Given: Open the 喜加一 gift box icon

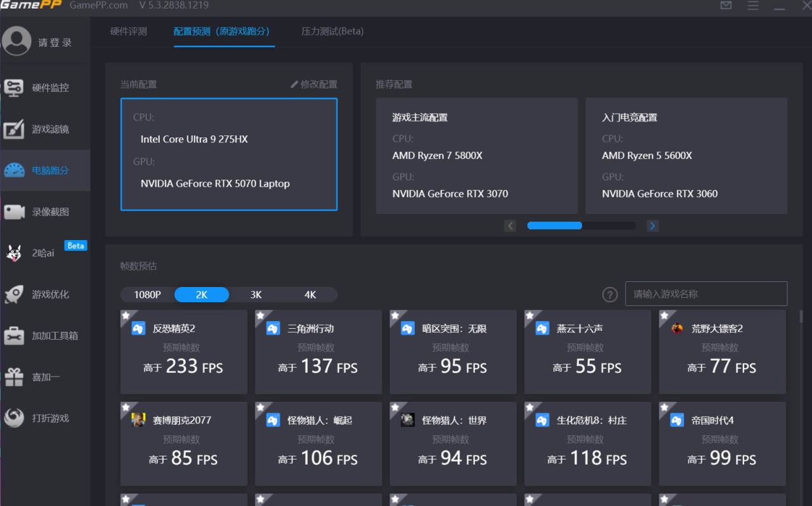Looking at the screenshot, I should point(14,377).
